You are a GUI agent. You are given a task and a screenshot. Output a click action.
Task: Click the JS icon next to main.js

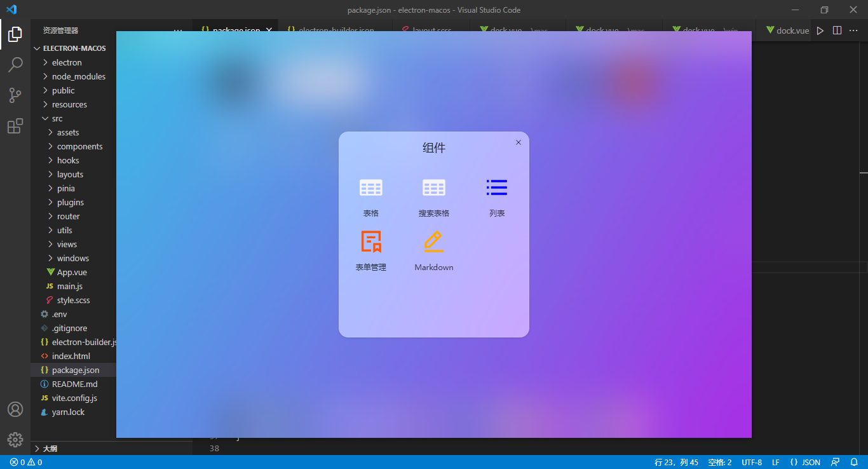(x=50, y=286)
